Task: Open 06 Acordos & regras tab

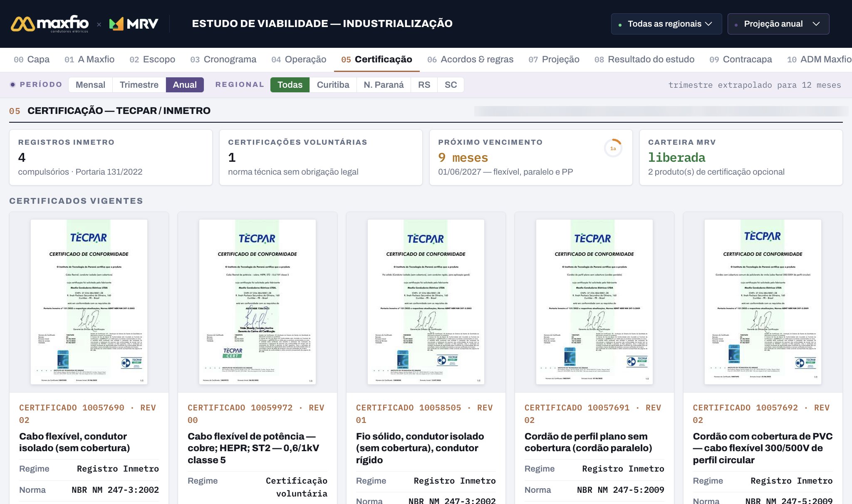Action: coord(470,59)
